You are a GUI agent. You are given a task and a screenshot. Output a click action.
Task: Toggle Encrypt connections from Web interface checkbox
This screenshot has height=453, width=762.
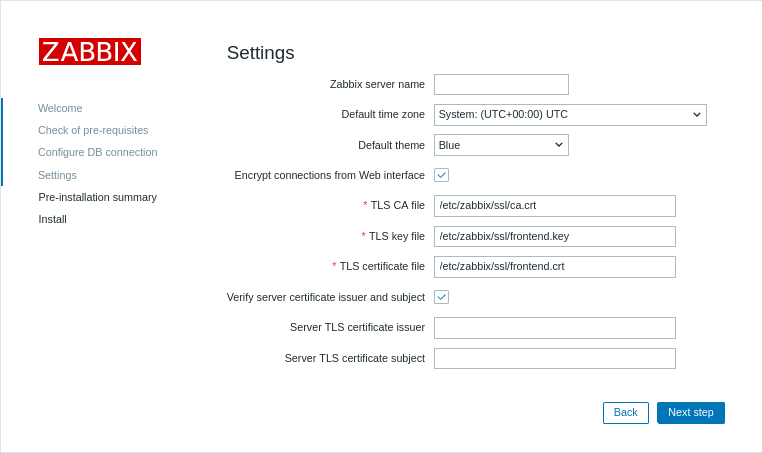[x=441, y=175]
